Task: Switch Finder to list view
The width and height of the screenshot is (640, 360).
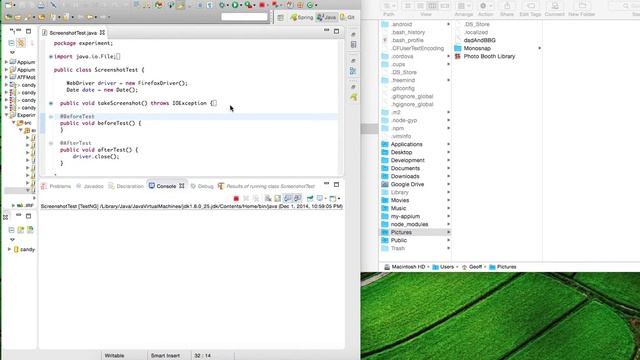Action: click(x=420, y=6)
